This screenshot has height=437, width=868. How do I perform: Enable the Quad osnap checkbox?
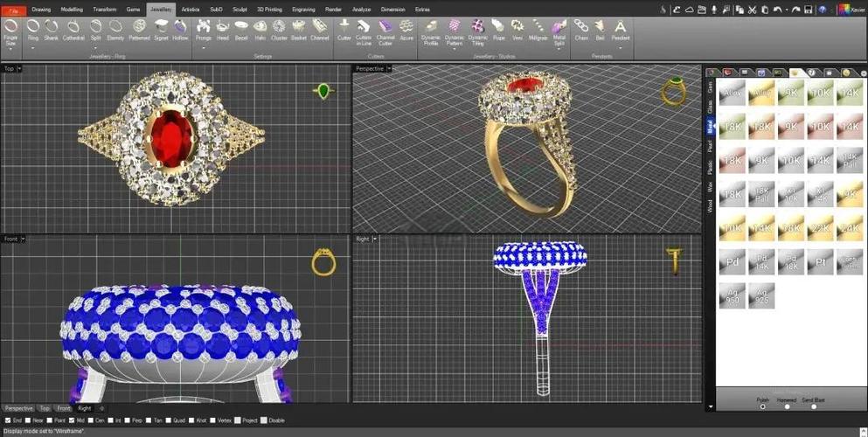tap(169, 420)
